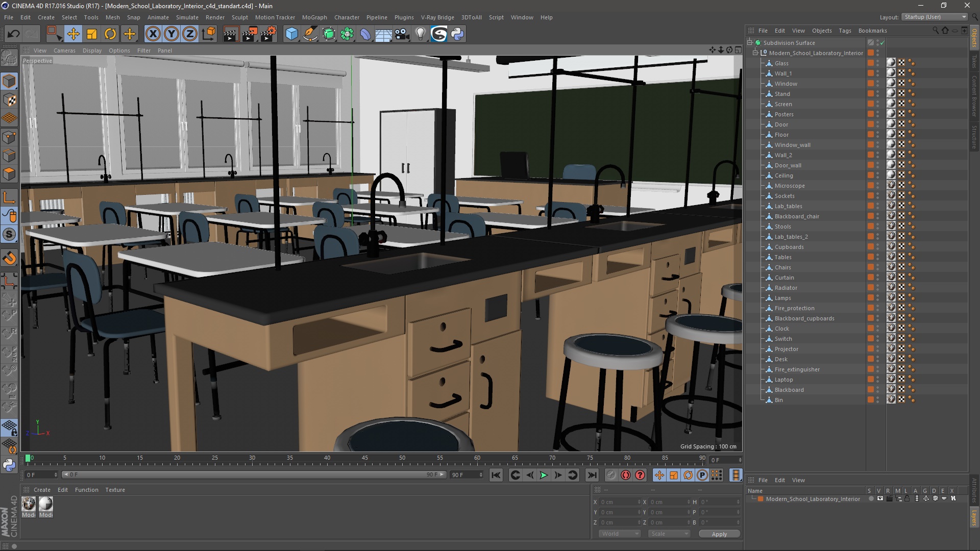
Task: Click material tag on Laptop row
Action: tap(891, 379)
